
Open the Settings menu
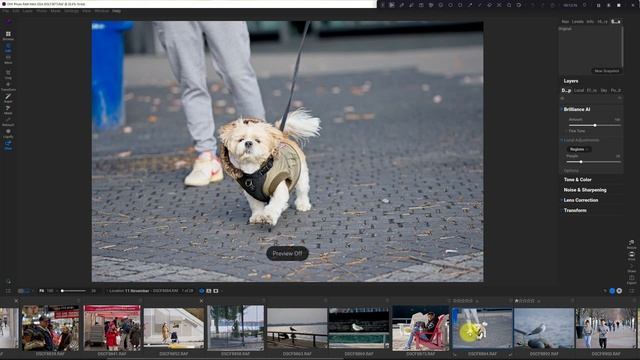pyautogui.click(x=71, y=11)
